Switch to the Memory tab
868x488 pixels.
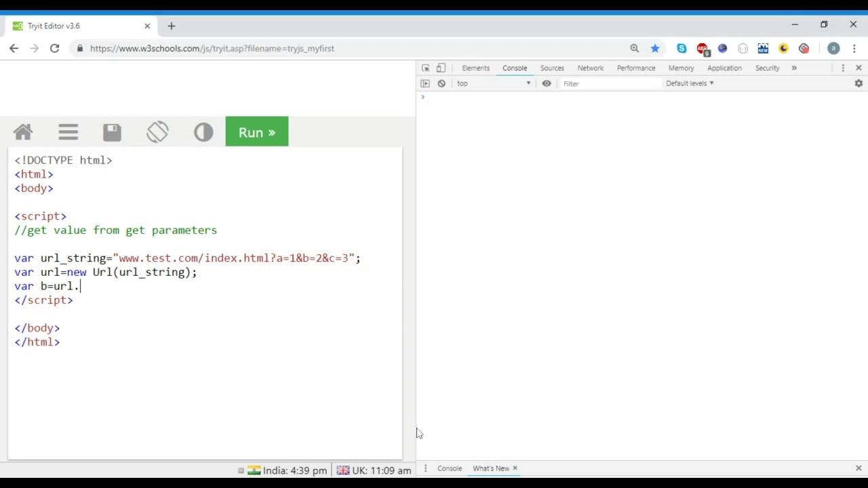point(681,68)
